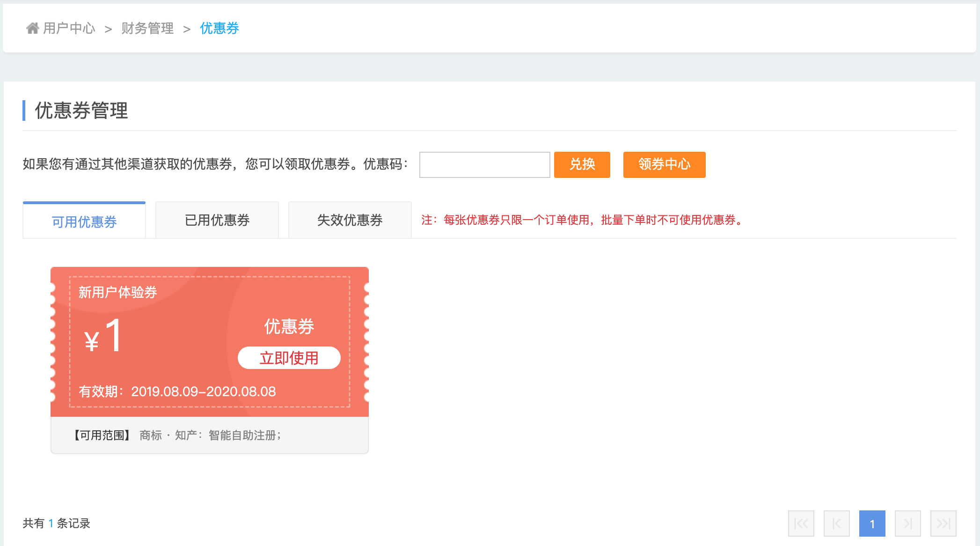980x546 pixels.
Task: Go to first page pagination icon
Action: tap(801, 524)
